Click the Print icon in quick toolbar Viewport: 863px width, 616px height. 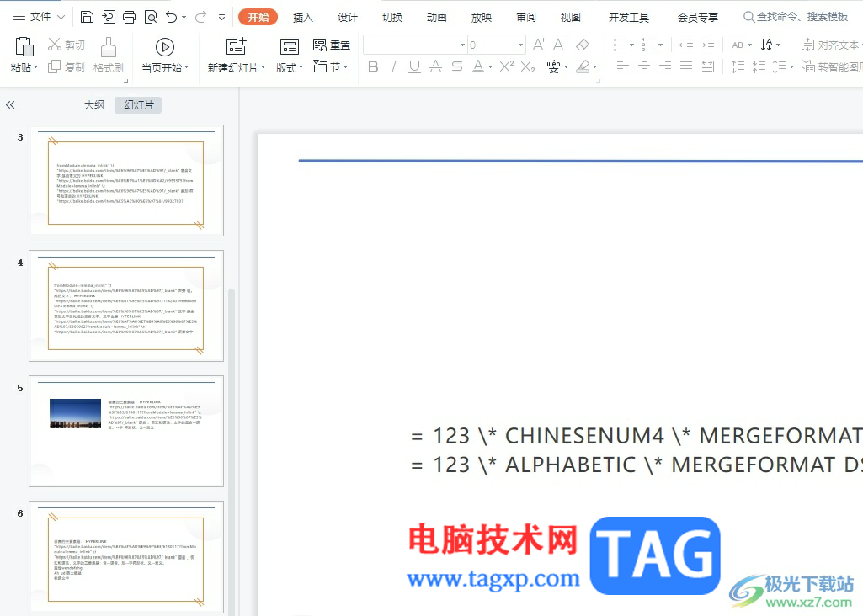(x=130, y=17)
